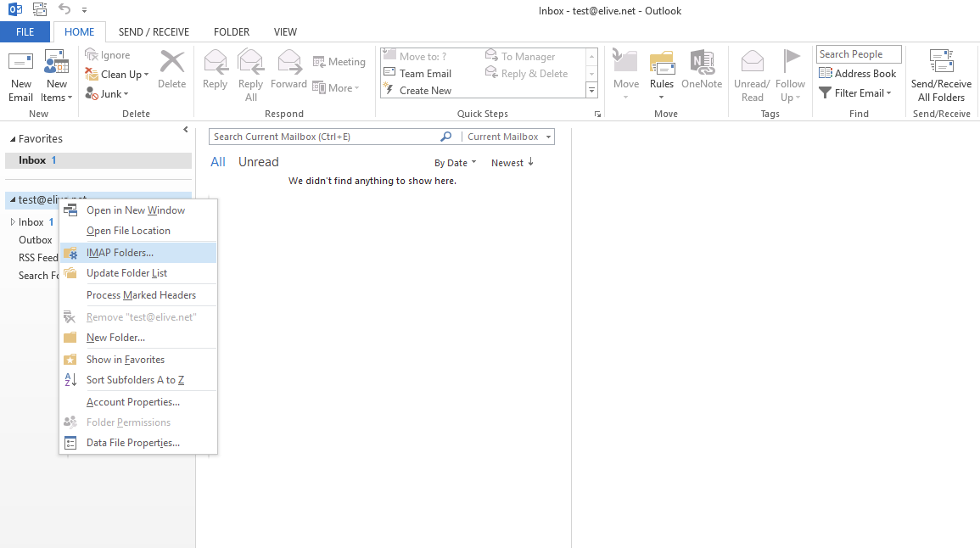This screenshot has width=980, height=548.
Task: Switch to SEND / RECEIVE tab
Action: [154, 32]
